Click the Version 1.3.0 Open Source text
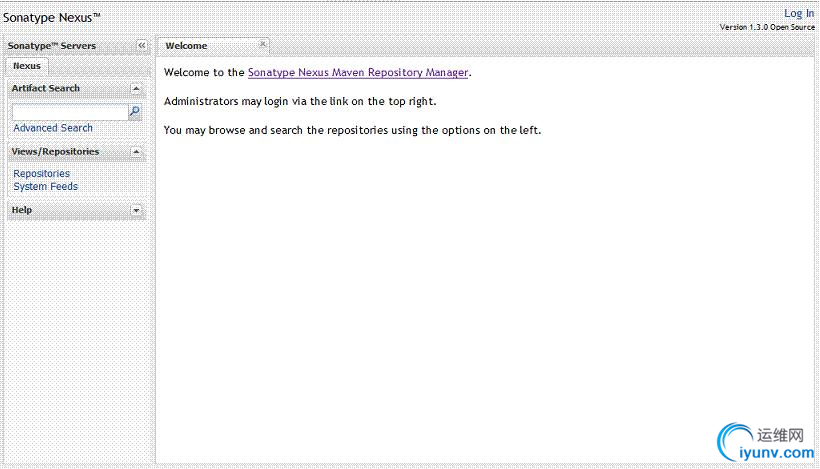This screenshot has width=820, height=469. [767, 27]
